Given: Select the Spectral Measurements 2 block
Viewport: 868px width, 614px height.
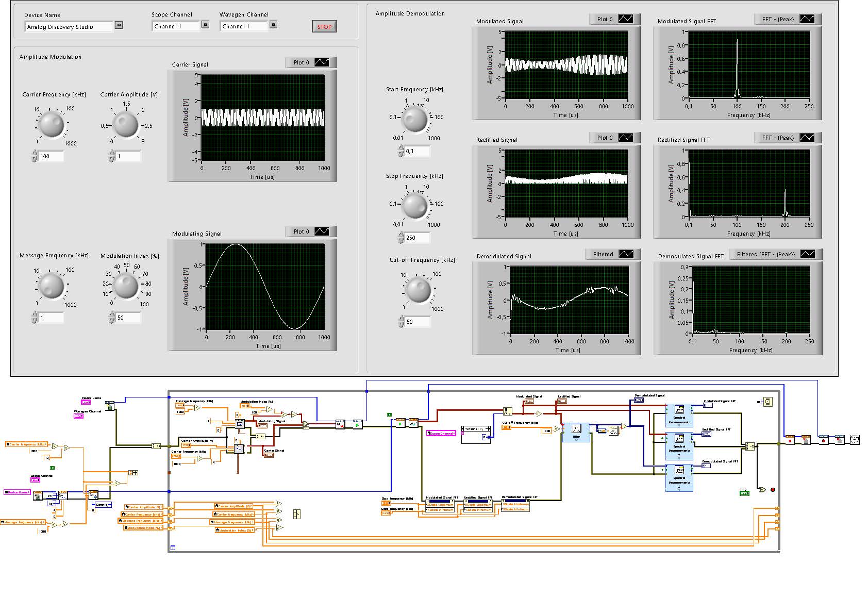Looking at the screenshot, I should point(679,445).
